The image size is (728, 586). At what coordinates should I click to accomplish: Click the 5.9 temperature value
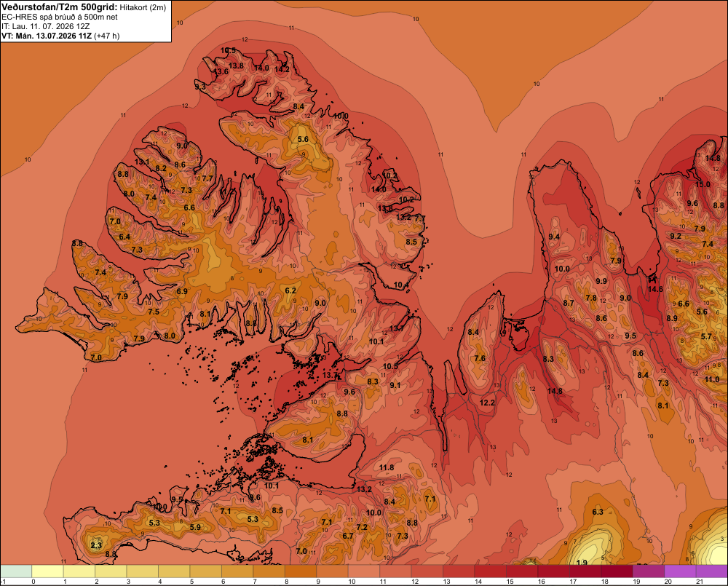195,527
